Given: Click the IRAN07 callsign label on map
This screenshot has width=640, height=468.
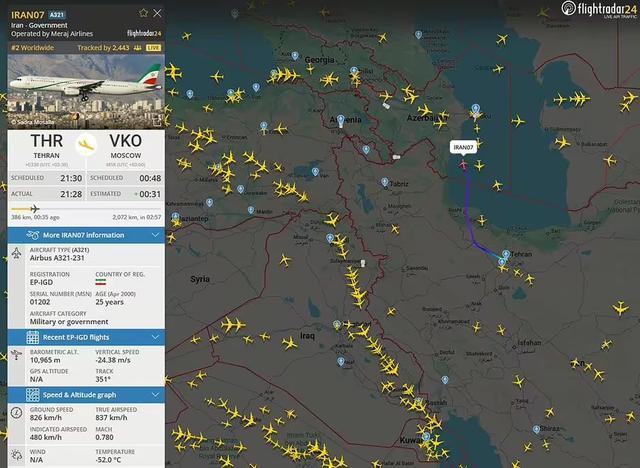Looking at the screenshot, I should pyautogui.click(x=463, y=147).
